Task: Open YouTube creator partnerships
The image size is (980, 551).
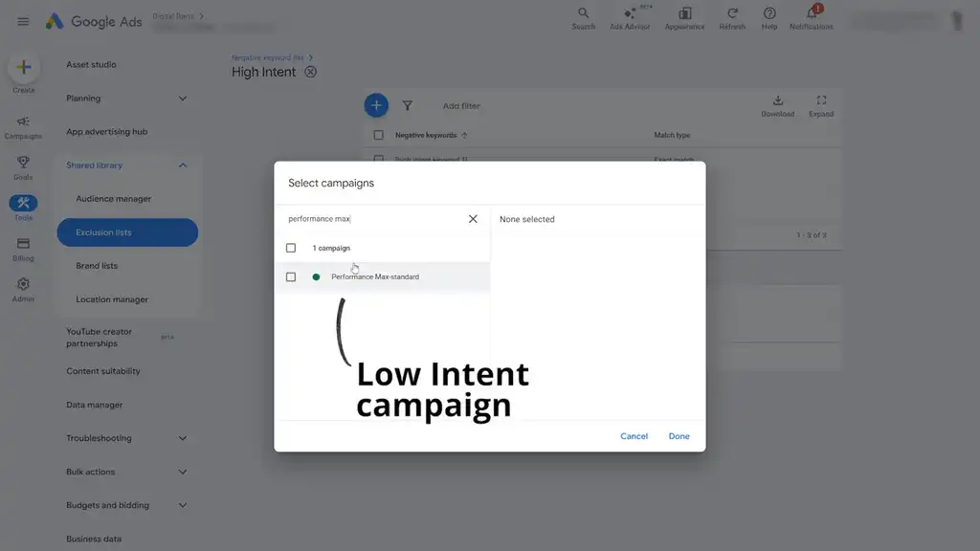Action: click(x=99, y=338)
